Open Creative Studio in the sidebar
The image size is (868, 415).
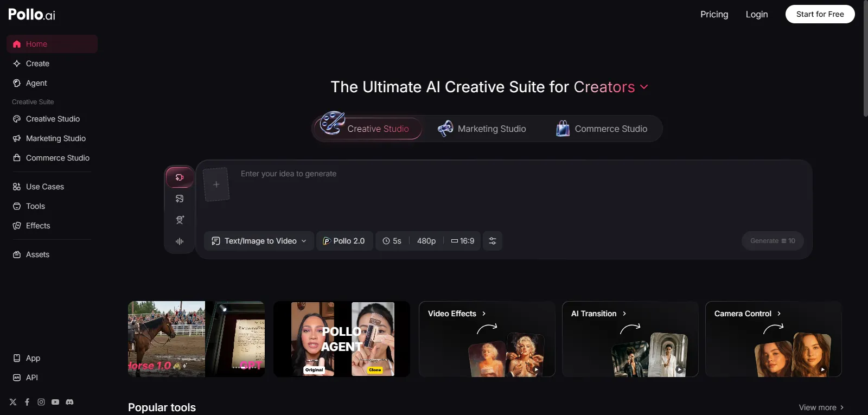[52, 119]
